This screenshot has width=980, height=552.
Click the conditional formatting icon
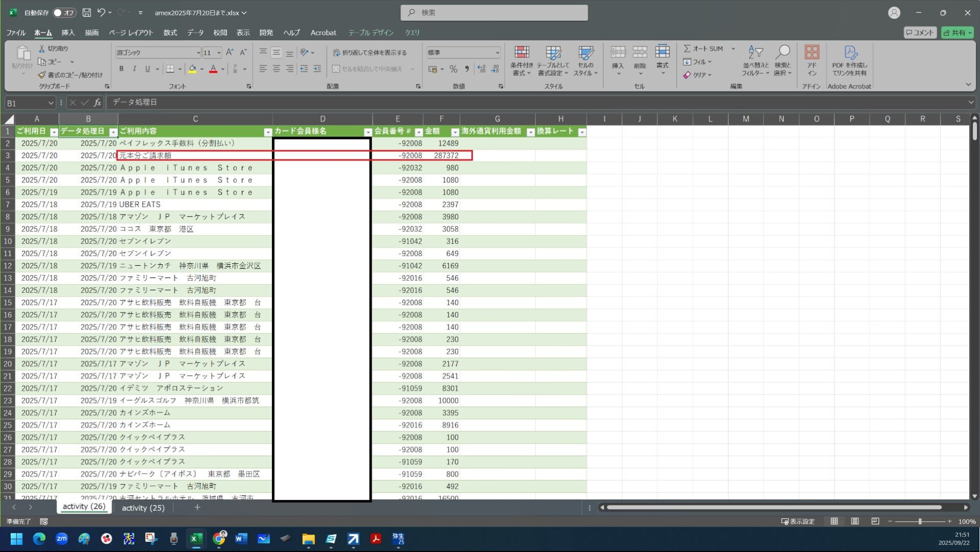[x=521, y=53]
